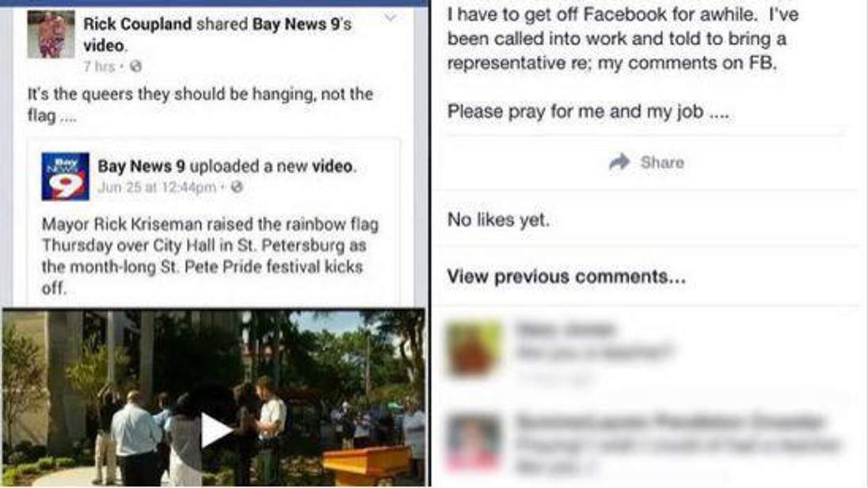Play the Bay News 9 video
The height and width of the screenshot is (488, 868).
(215, 432)
